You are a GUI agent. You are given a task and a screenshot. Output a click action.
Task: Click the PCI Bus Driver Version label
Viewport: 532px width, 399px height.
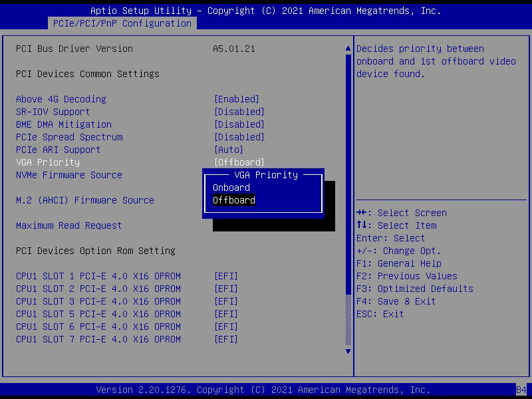click(74, 49)
